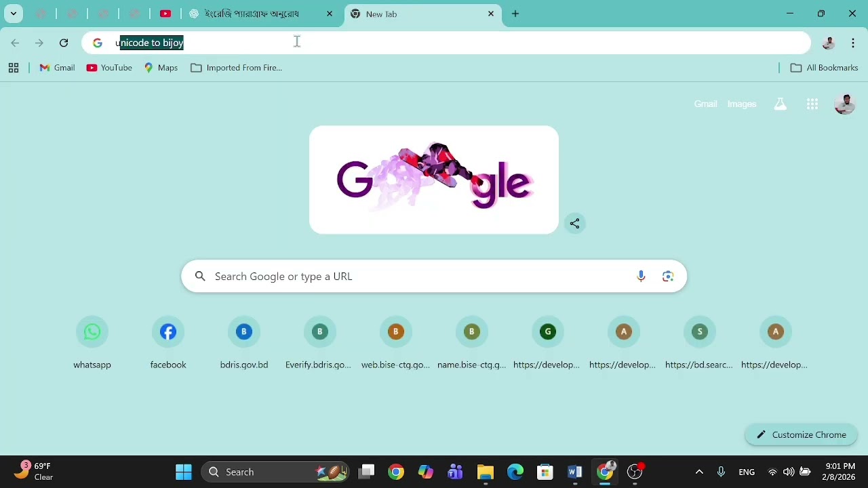Switch to the ChatGPT Bengali paragraph tab
This screenshot has width=868, height=488.
pyautogui.click(x=252, y=14)
